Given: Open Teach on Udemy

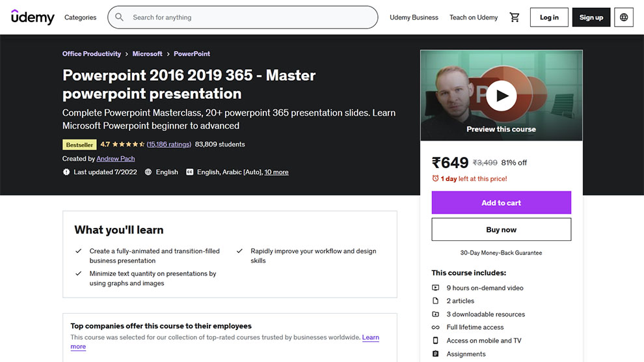Looking at the screenshot, I should [474, 18].
